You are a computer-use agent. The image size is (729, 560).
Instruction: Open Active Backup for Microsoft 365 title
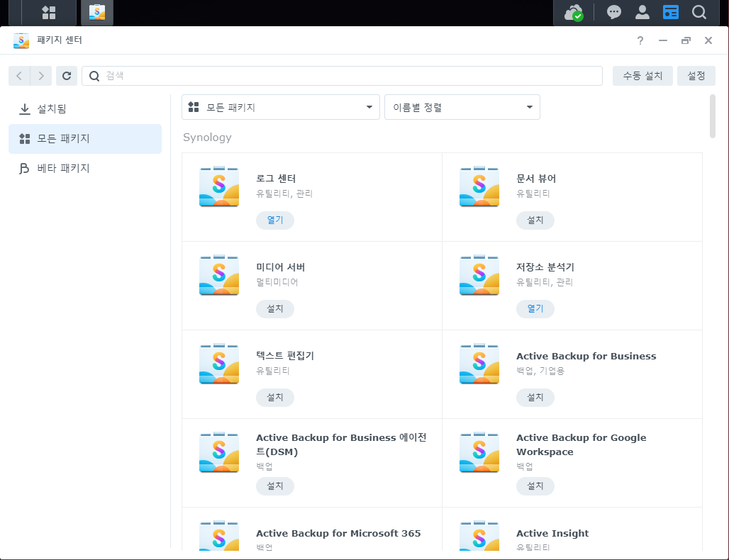pyautogui.click(x=338, y=534)
